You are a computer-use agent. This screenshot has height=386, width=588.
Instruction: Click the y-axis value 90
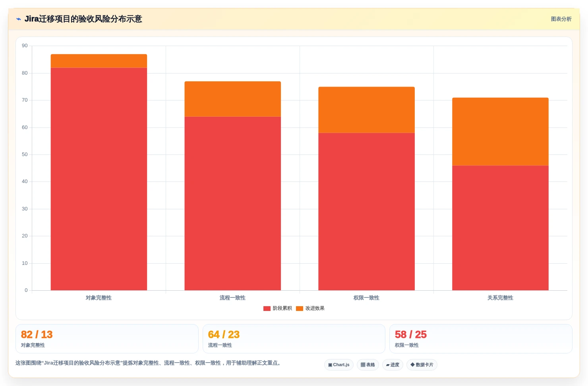point(25,46)
